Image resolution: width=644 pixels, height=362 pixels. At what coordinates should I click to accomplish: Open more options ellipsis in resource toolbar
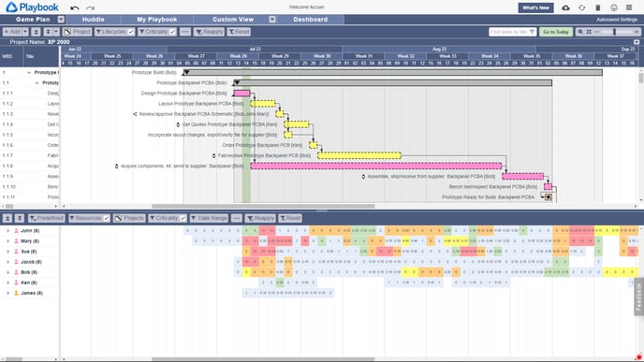(x=236, y=218)
